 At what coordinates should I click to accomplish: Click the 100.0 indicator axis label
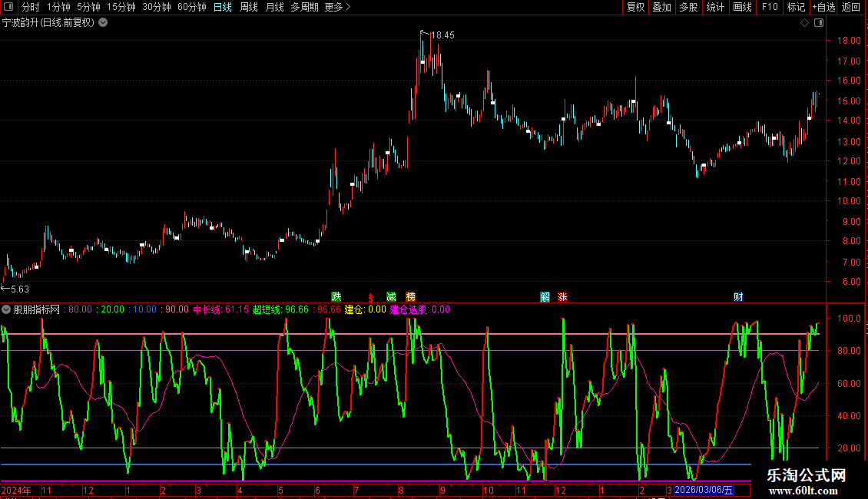(x=849, y=319)
